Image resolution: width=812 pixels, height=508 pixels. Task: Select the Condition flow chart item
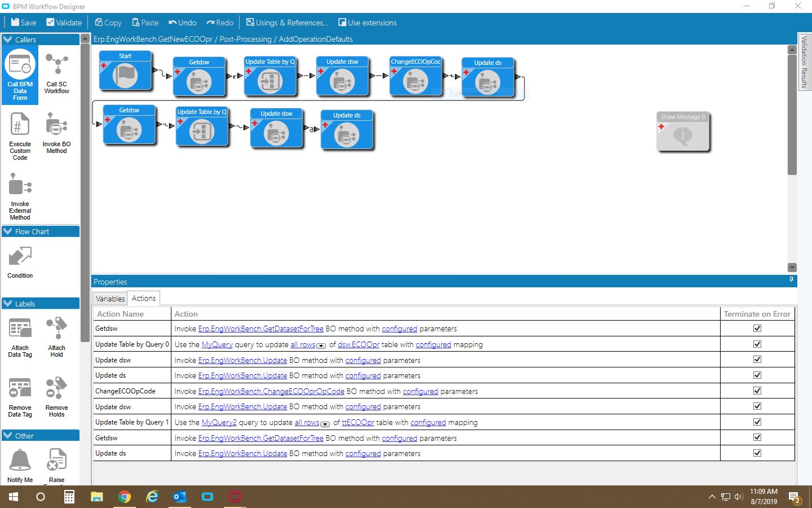tap(20, 262)
